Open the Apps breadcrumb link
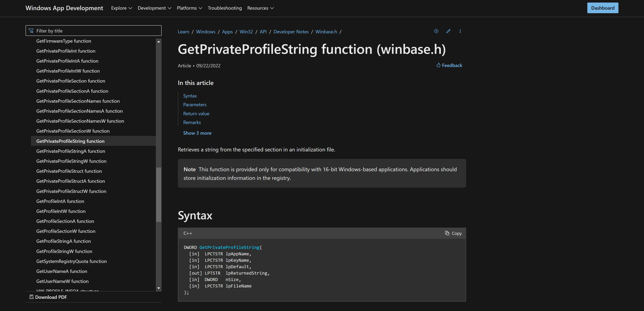 pyautogui.click(x=227, y=32)
